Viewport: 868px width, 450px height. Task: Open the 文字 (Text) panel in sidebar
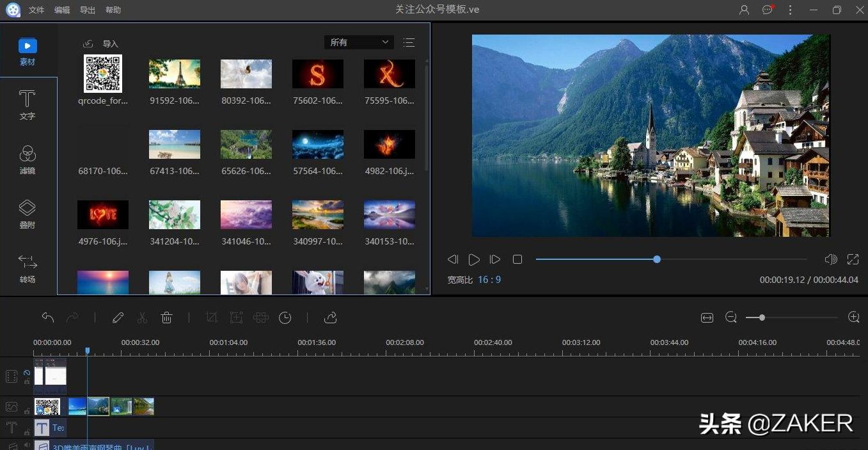(27, 105)
